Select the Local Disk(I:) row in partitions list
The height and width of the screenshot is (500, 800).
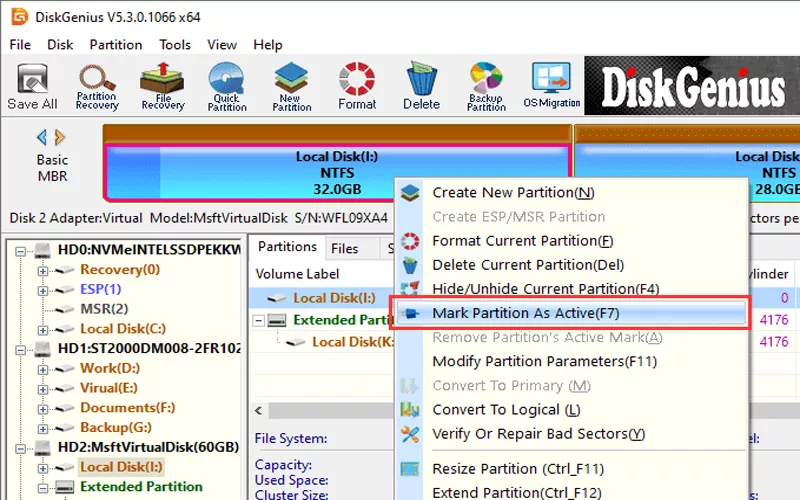tap(334, 298)
